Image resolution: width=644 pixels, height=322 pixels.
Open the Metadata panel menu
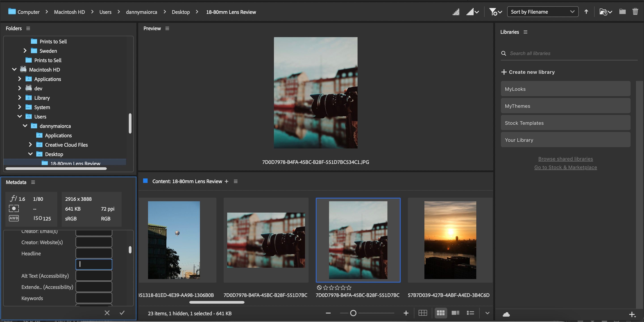[33, 182]
